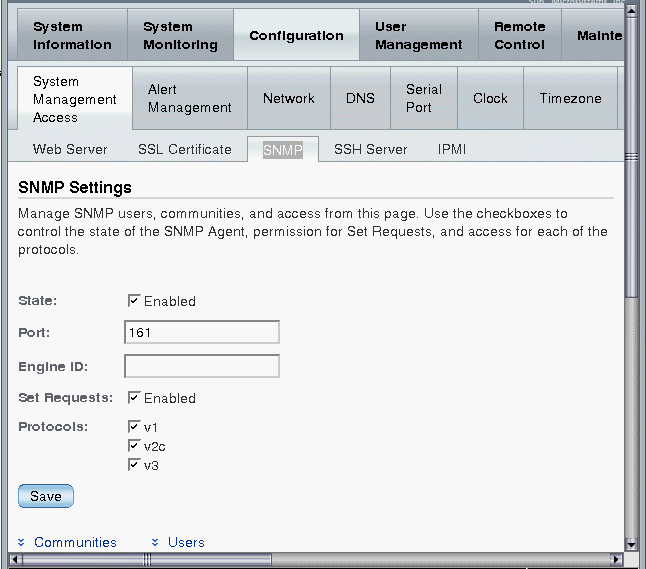Click the horizontal scrollbar thumb
The height and width of the screenshot is (569, 646).
pos(147,560)
